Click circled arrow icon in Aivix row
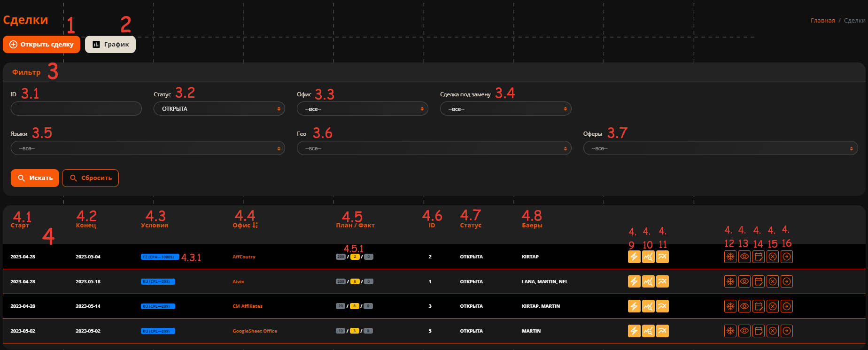868x350 pixels. [787, 281]
